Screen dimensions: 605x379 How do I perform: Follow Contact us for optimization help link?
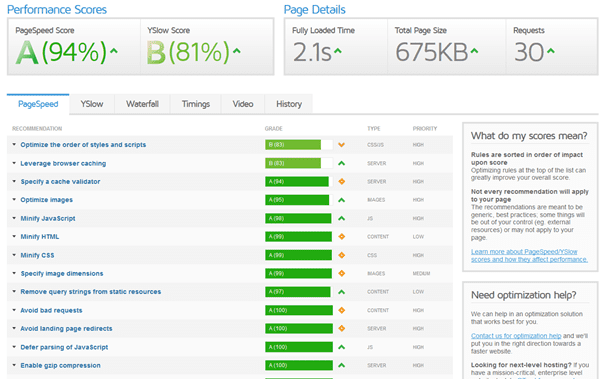click(x=516, y=336)
